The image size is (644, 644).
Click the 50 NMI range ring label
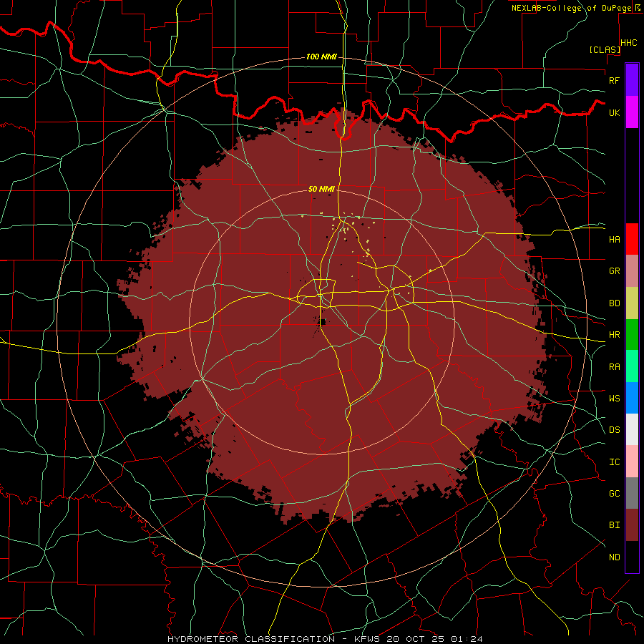tap(321, 189)
